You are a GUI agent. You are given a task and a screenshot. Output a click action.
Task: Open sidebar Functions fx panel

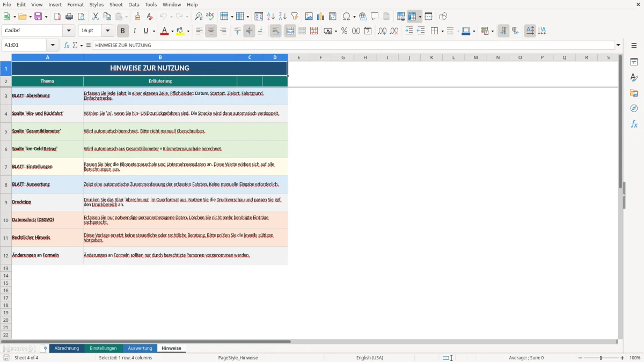(x=634, y=124)
